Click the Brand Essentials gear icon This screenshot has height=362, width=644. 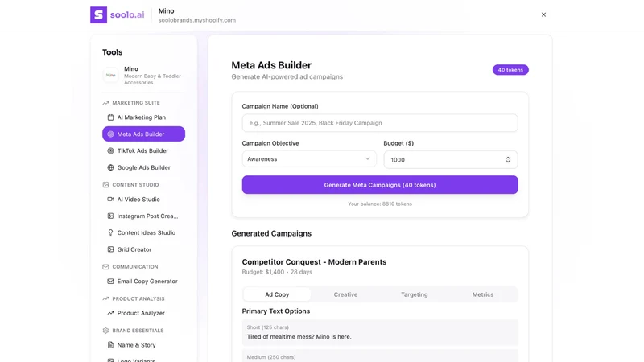(x=105, y=331)
